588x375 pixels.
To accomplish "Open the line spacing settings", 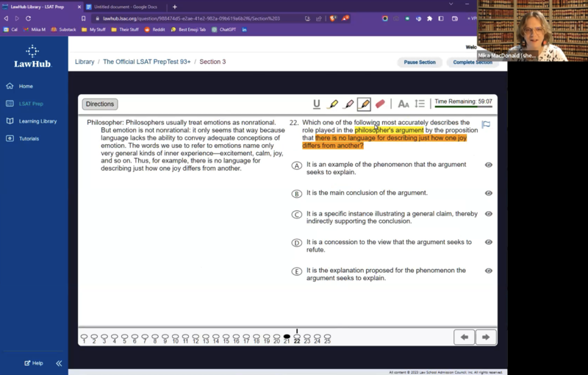I will click(x=420, y=104).
